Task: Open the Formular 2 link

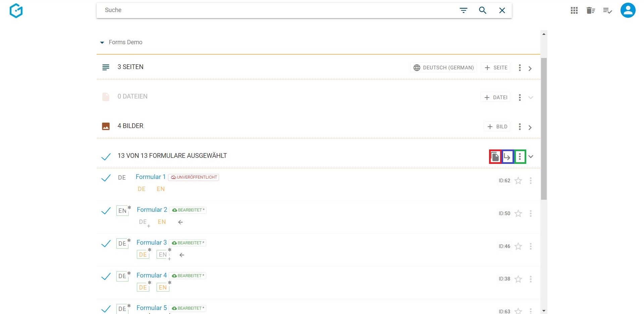Action: 152,210
